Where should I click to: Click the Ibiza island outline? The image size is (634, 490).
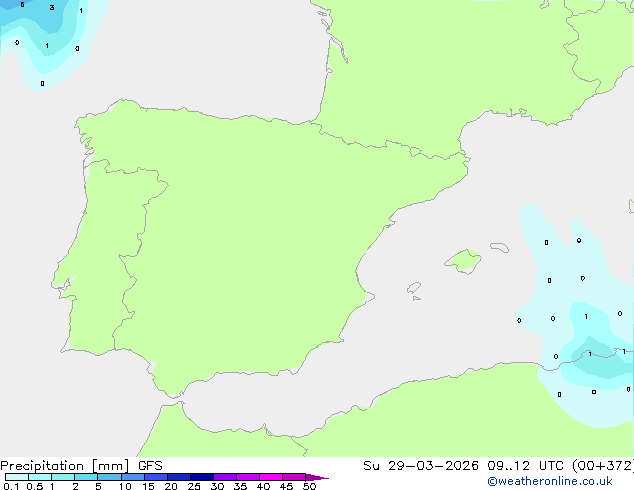414,288
